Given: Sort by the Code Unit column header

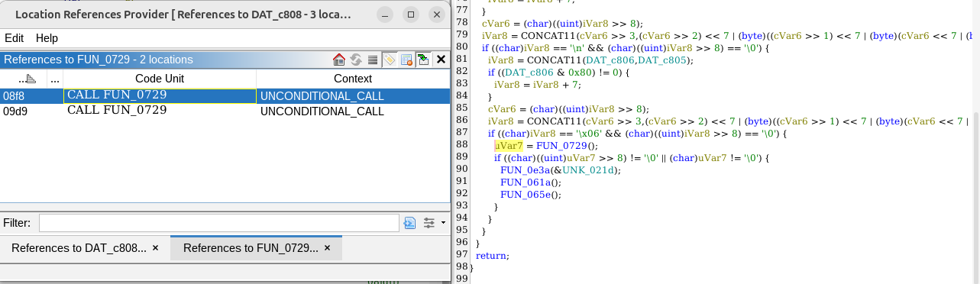Looking at the screenshot, I should pyautogui.click(x=160, y=78).
